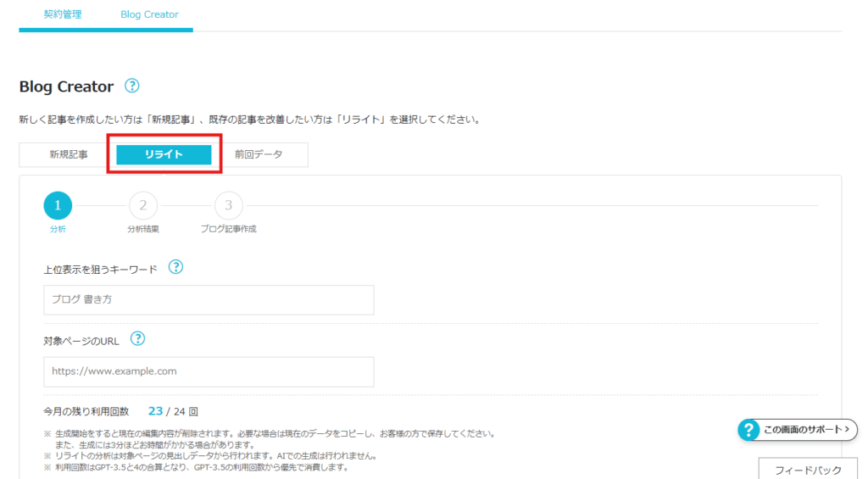The width and height of the screenshot is (868, 479).
Task: Select the 新規記事 mode tab
Action: 68,155
